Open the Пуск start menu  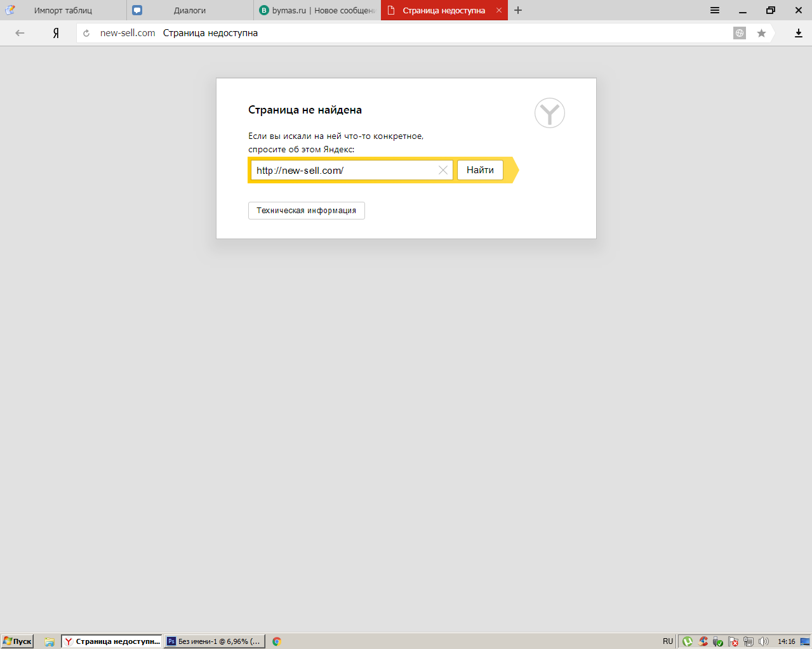(x=17, y=641)
